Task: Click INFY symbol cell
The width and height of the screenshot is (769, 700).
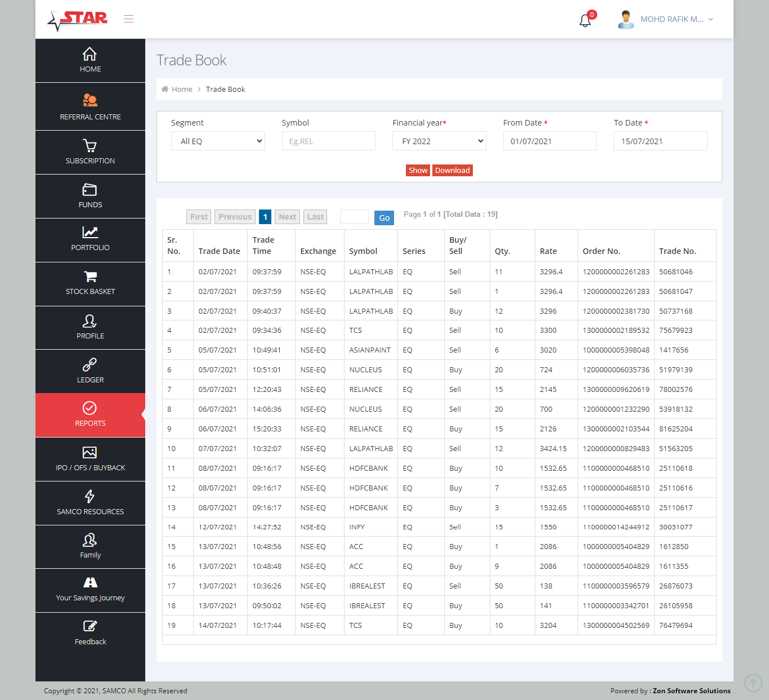Action: click(357, 527)
